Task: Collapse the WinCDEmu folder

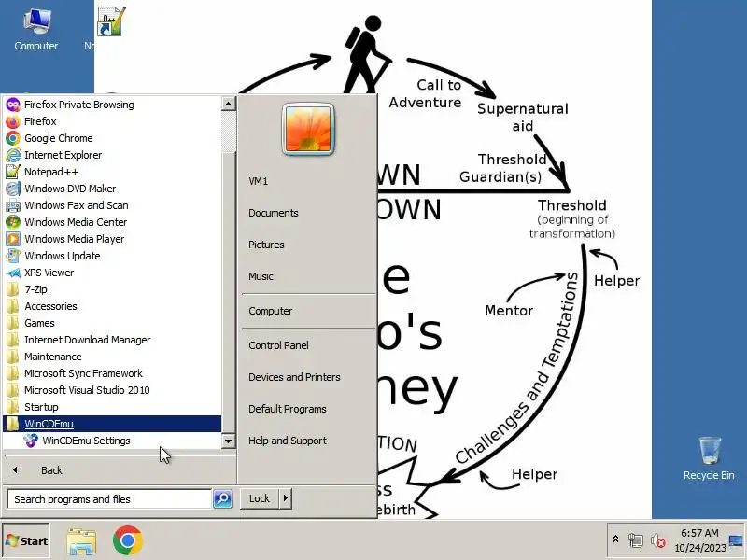Action: (112, 424)
